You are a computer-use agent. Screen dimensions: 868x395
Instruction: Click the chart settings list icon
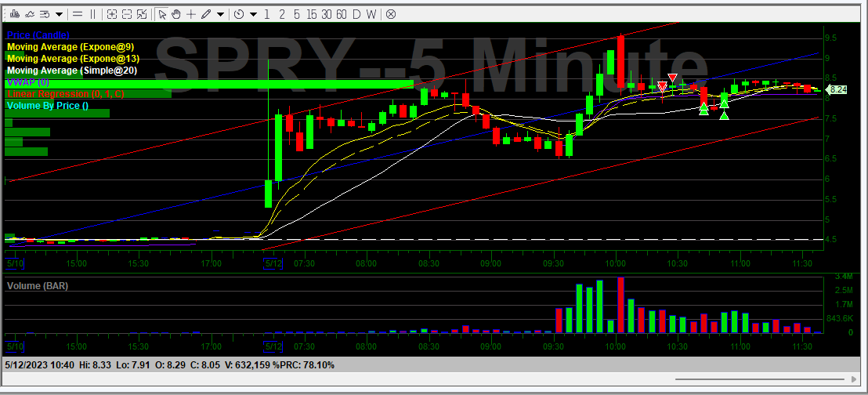[45, 14]
